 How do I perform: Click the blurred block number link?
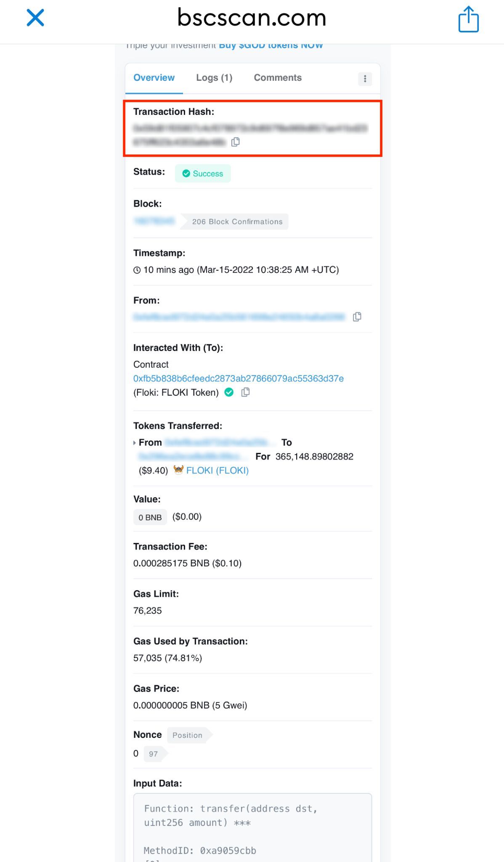pos(154,221)
